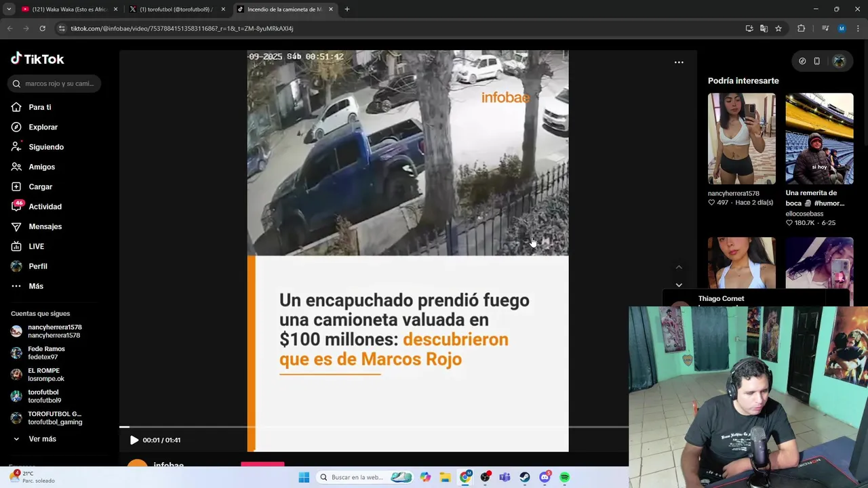This screenshot has height=488, width=868.
Task: Play the infobae video
Action: coord(134,440)
